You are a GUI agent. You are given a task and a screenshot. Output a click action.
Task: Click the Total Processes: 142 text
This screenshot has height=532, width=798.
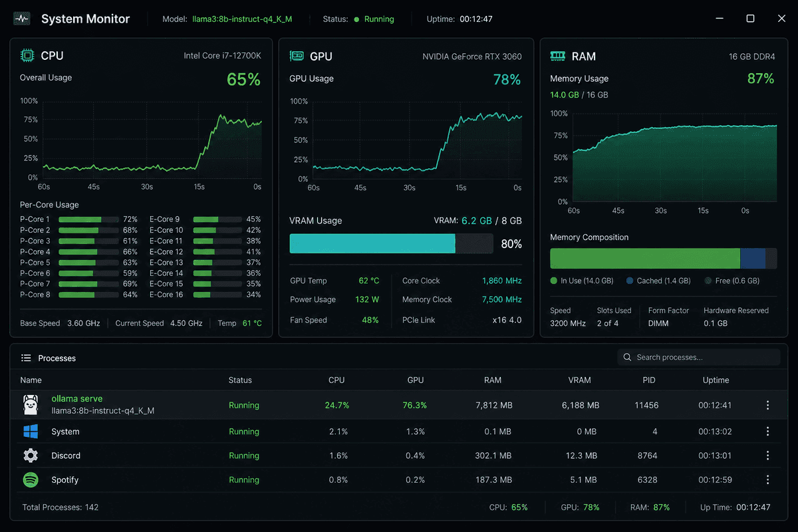tap(61, 507)
